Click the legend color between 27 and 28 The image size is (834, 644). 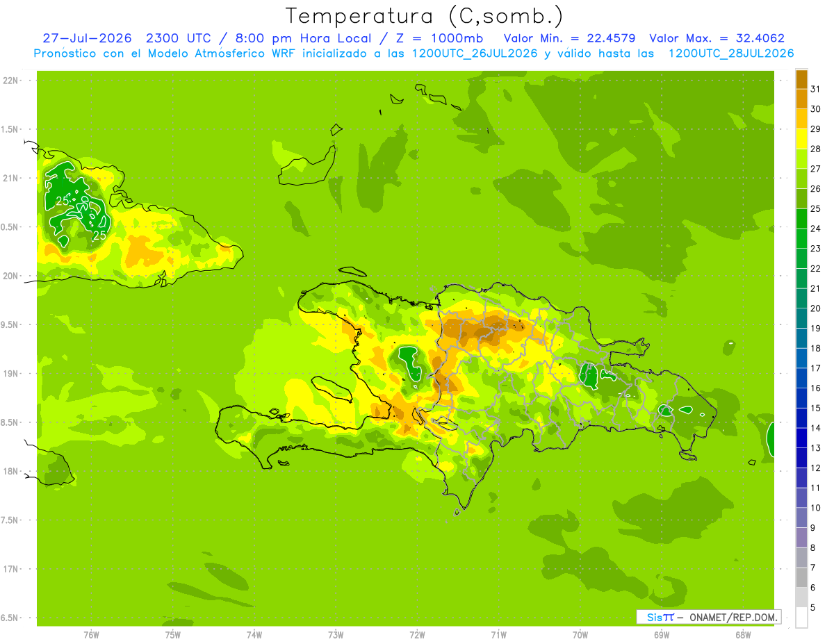pyautogui.click(x=801, y=158)
